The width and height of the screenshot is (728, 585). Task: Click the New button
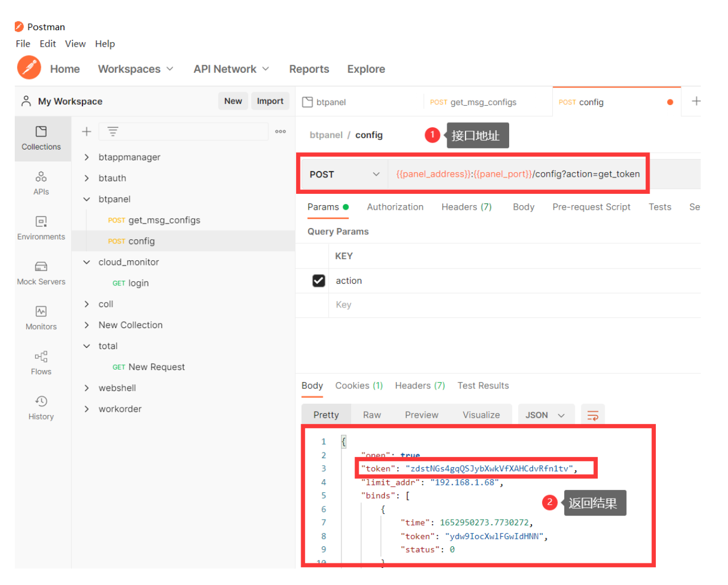pyautogui.click(x=233, y=101)
